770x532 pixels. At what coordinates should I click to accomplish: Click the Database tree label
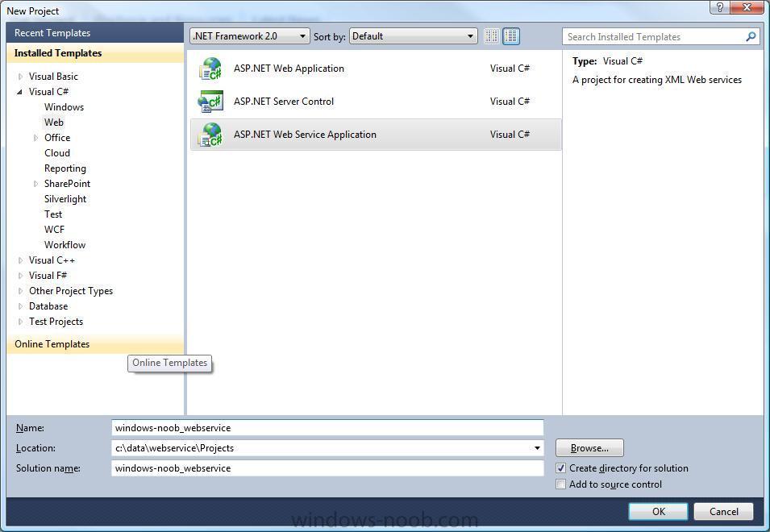click(x=48, y=306)
